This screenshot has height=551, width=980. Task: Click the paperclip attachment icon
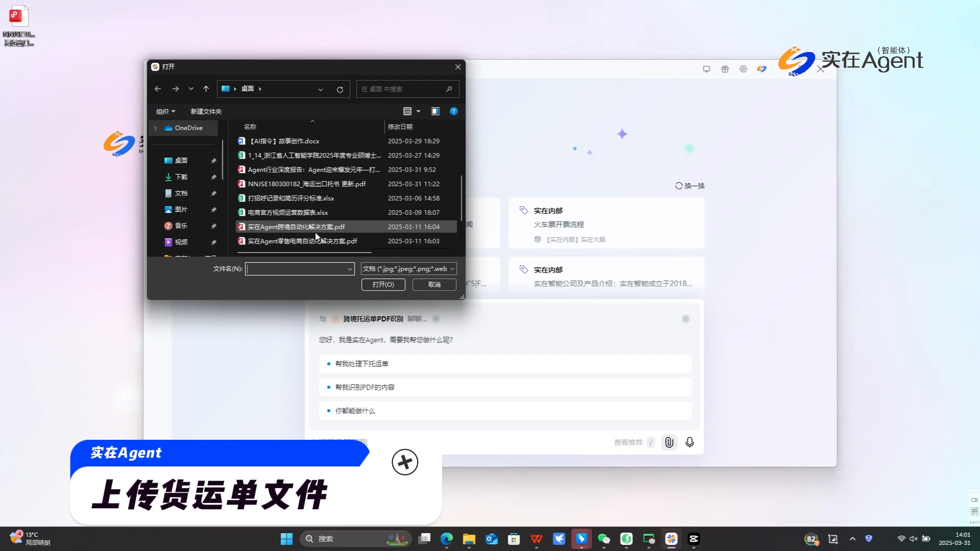[669, 442]
